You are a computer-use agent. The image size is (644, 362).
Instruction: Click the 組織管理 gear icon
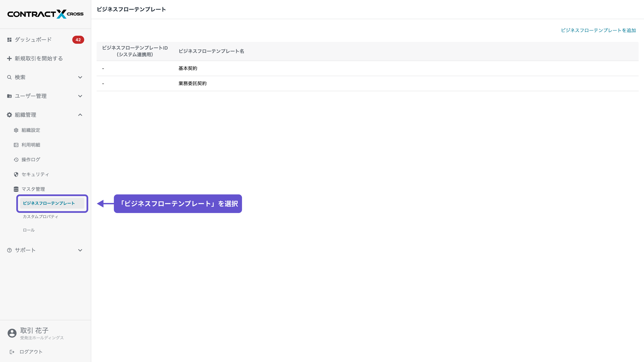coord(9,115)
